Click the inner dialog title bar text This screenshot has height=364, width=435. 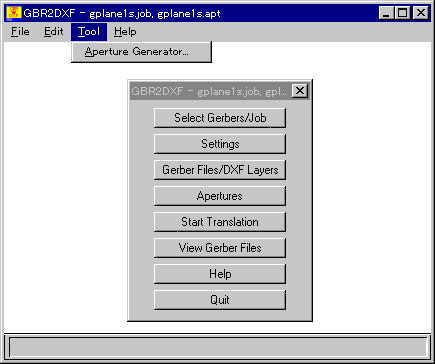point(209,91)
